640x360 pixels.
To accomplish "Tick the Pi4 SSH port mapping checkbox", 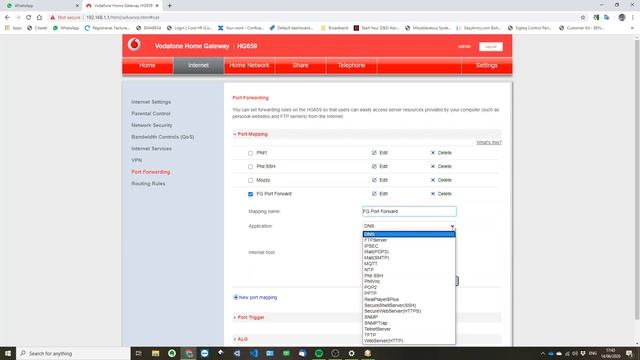I will point(251,167).
